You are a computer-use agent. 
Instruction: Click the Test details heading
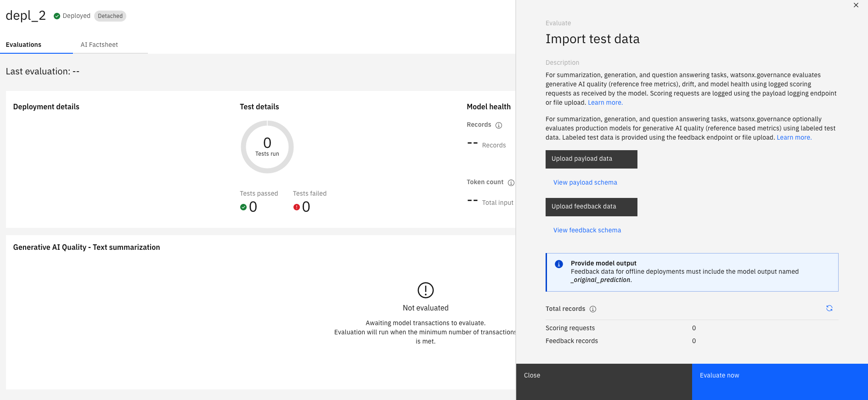(x=259, y=107)
